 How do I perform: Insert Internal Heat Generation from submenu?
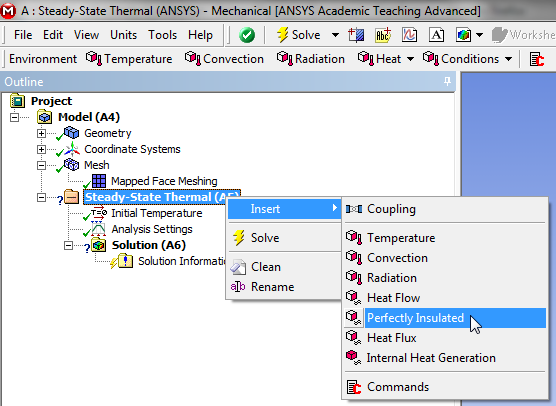click(x=445, y=358)
